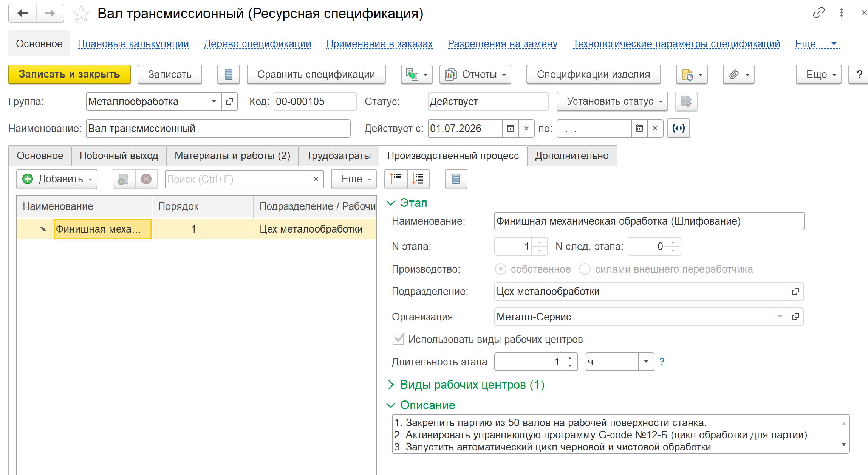Open the Отчеты dropdown menu
The width and height of the screenshot is (868, 475).
point(475,75)
